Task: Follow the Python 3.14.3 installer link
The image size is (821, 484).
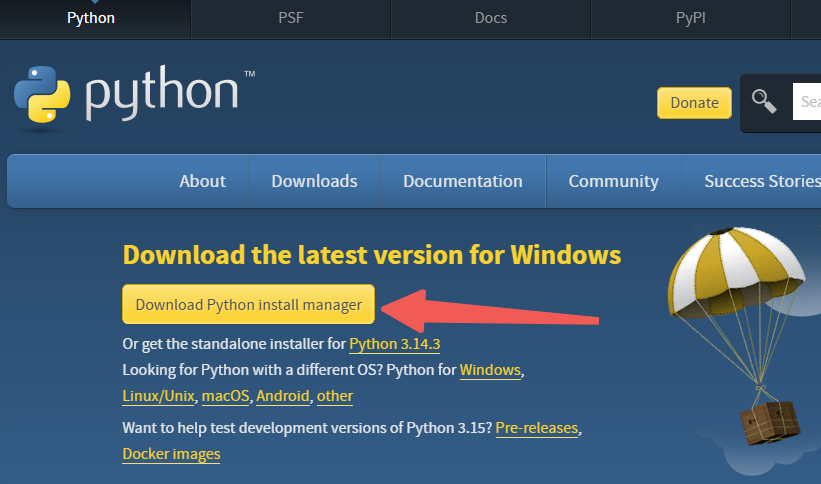Action: click(395, 344)
